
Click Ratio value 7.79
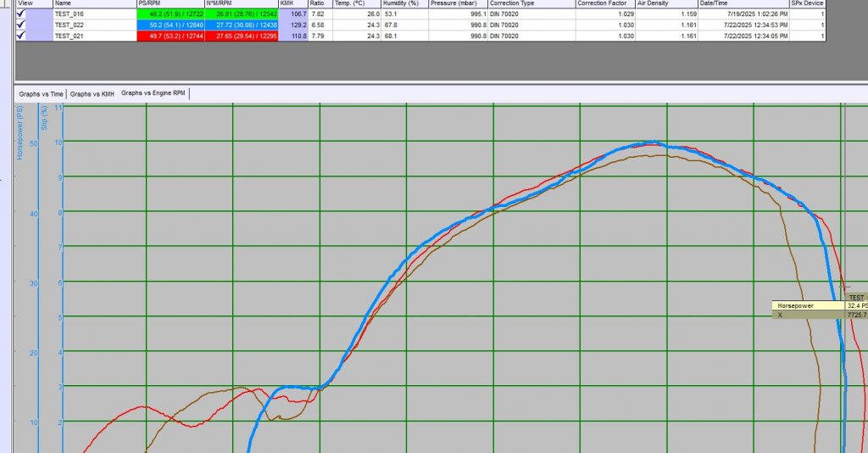317,36
